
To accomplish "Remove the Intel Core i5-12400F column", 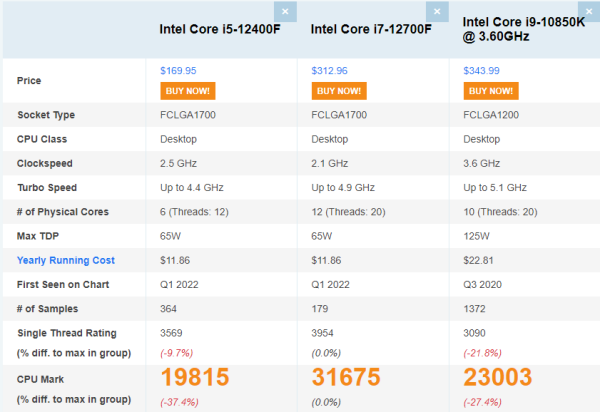I will (x=285, y=11).
